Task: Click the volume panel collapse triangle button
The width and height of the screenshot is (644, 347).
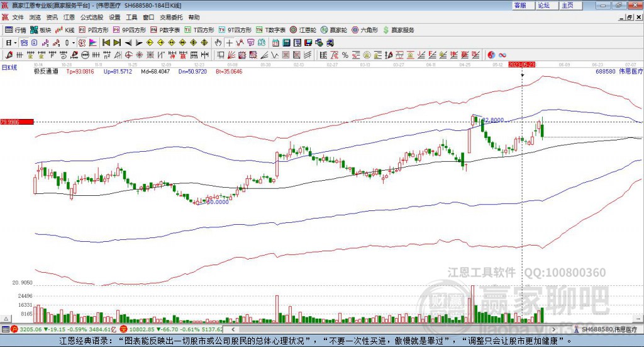Action: coord(6,319)
